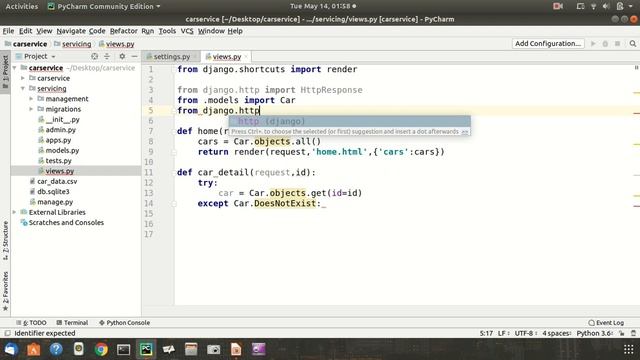Collapse the servicing folder

point(23,89)
